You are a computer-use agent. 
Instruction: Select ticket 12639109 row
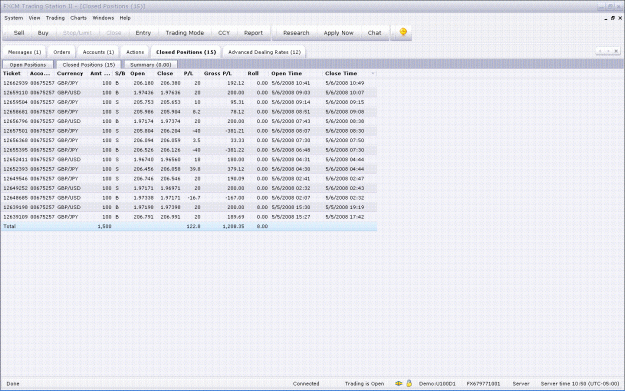click(x=189, y=217)
